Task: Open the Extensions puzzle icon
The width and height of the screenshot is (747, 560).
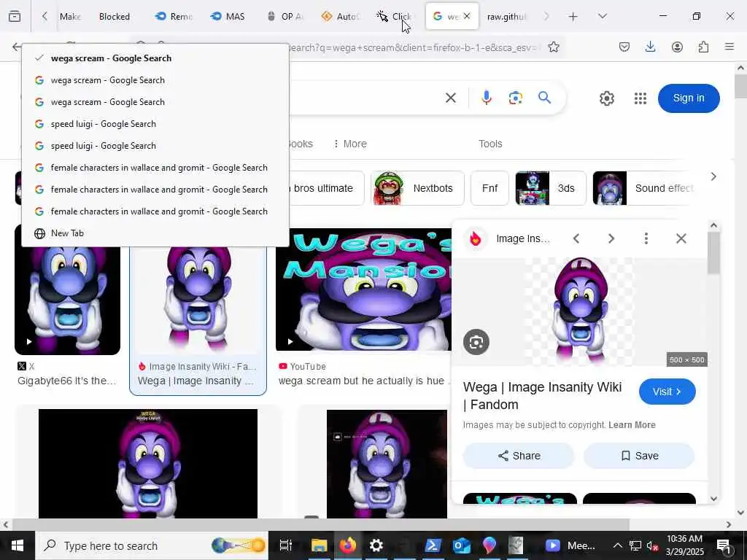Action: pos(703,47)
